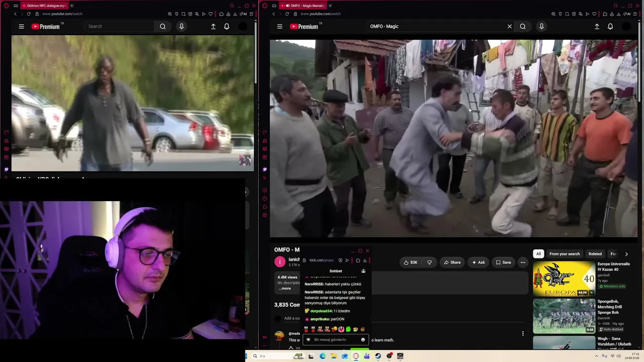
Task: Open File Explorer from taskbar
Action: 334,356
